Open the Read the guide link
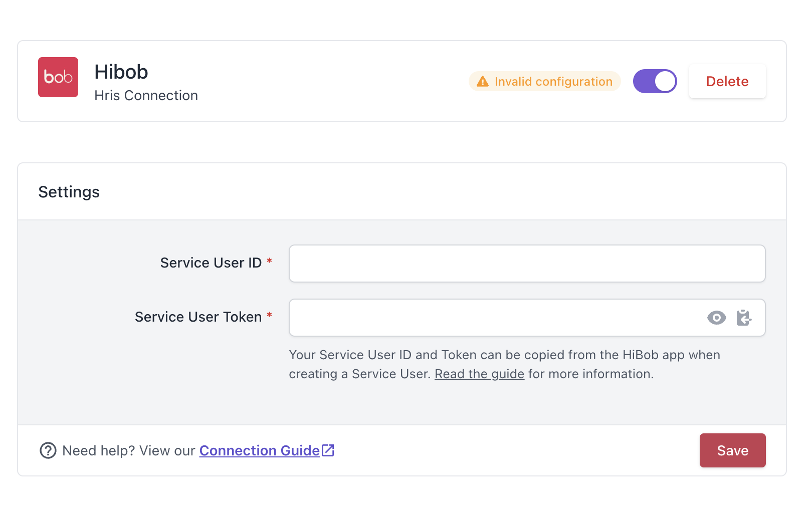The image size is (812, 506). [479, 374]
